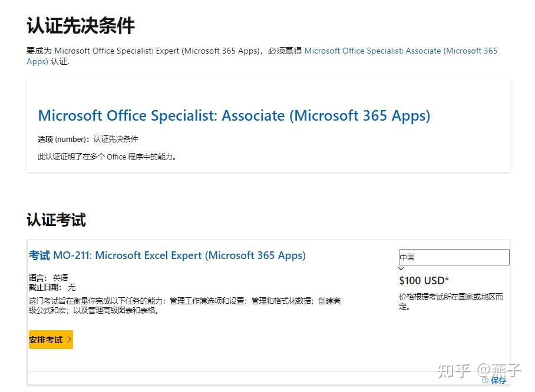The height and width of the screenshot is (392, 535).
Task: Click the 认证考试 section heading
Action: click(x=56, y=220)
